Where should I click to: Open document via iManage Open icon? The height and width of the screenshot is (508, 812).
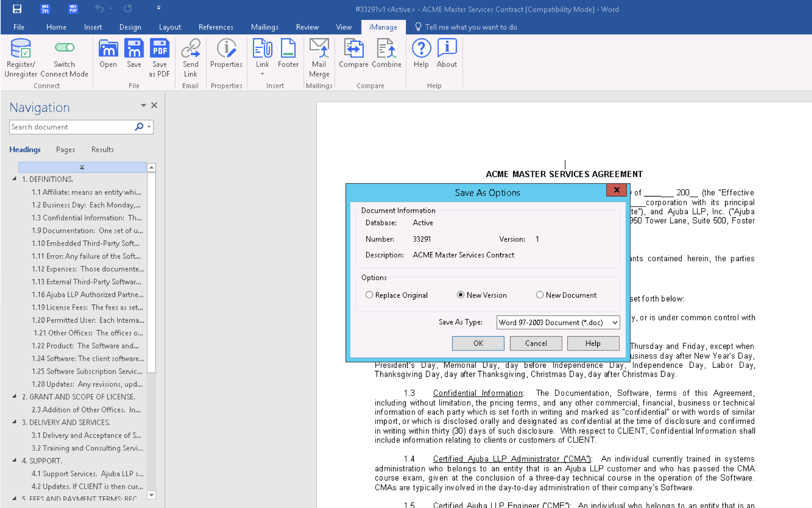point(108,48)
